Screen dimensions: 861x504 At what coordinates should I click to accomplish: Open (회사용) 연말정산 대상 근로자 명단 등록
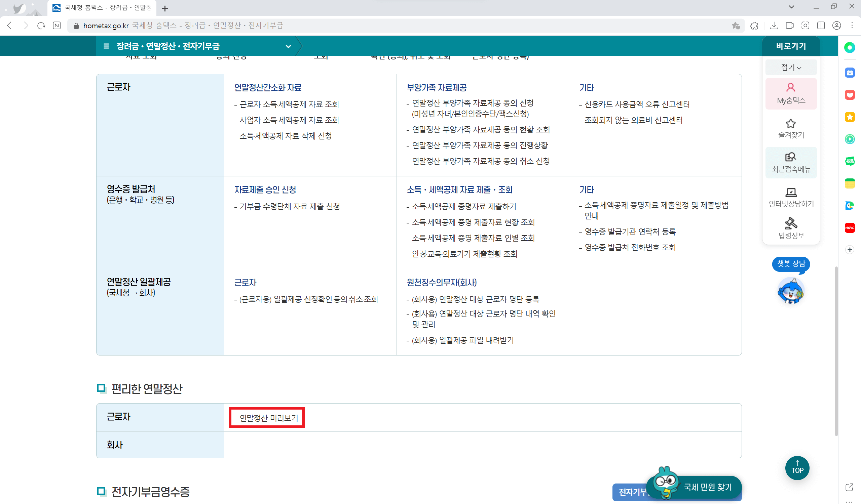[x=475, y=299]
